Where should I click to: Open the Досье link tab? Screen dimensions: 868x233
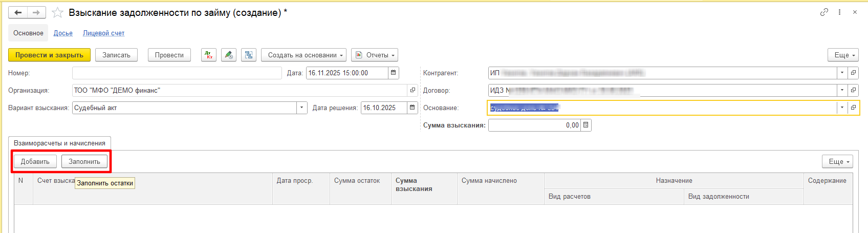click(x=63, y=33)
